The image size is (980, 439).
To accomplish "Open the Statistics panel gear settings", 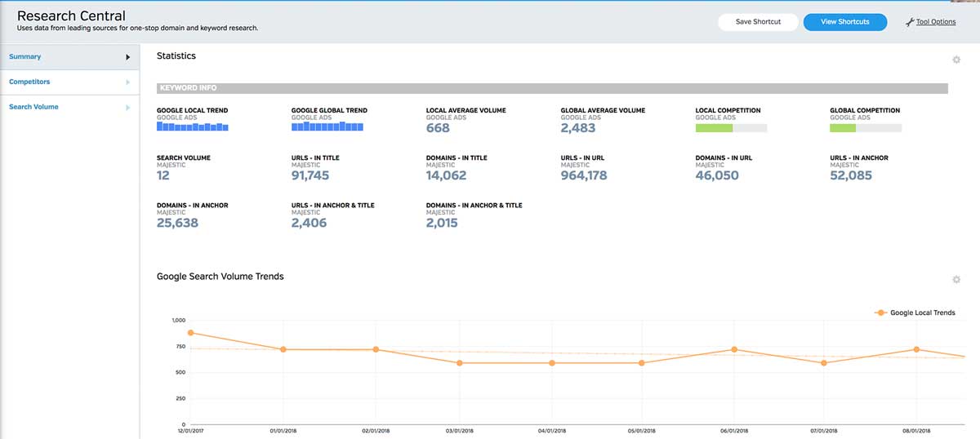I will click(x=956, y=60).
